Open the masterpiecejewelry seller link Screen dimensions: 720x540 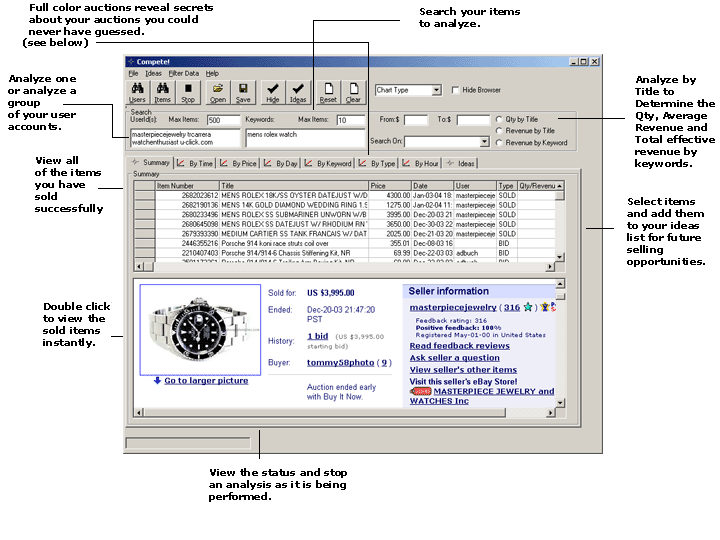point(453,307)
